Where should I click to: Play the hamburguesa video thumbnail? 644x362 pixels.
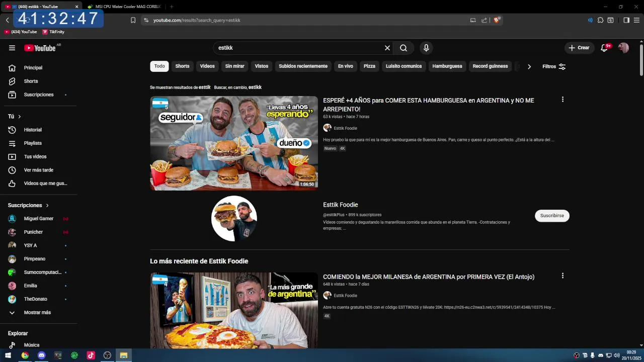(234, 143)
